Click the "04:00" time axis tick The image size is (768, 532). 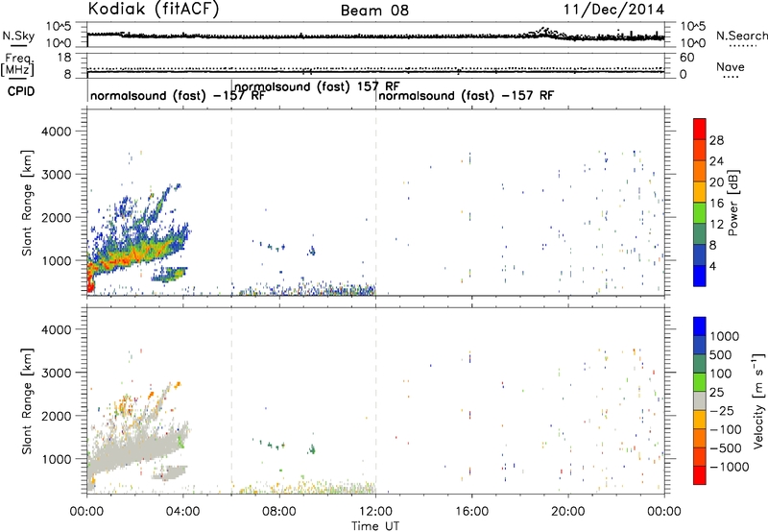coord(183,512)
